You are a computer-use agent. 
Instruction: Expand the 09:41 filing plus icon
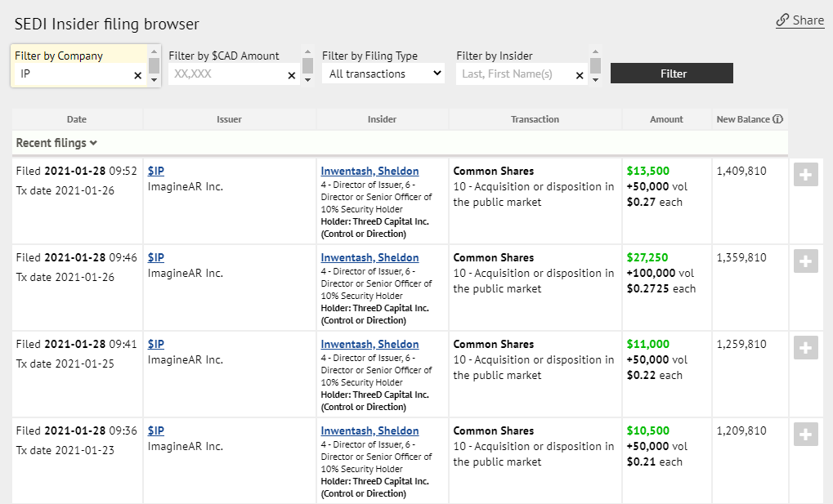[805, 348]
